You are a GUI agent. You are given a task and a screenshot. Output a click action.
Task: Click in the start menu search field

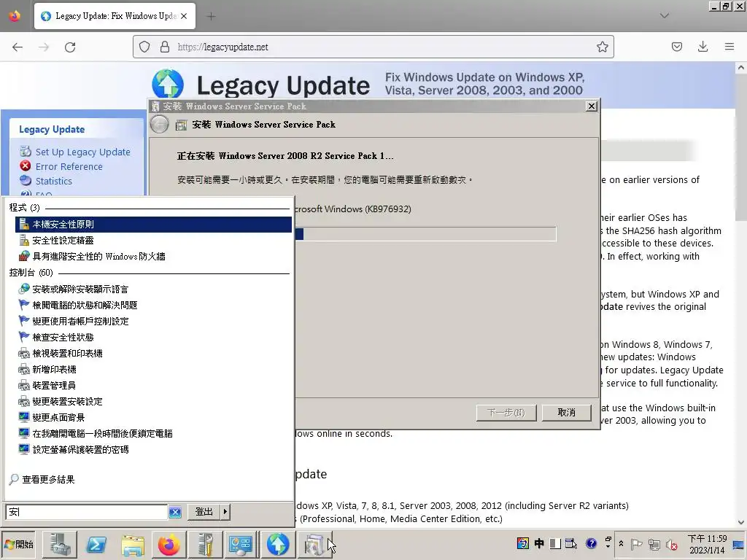tap(86, 512)
